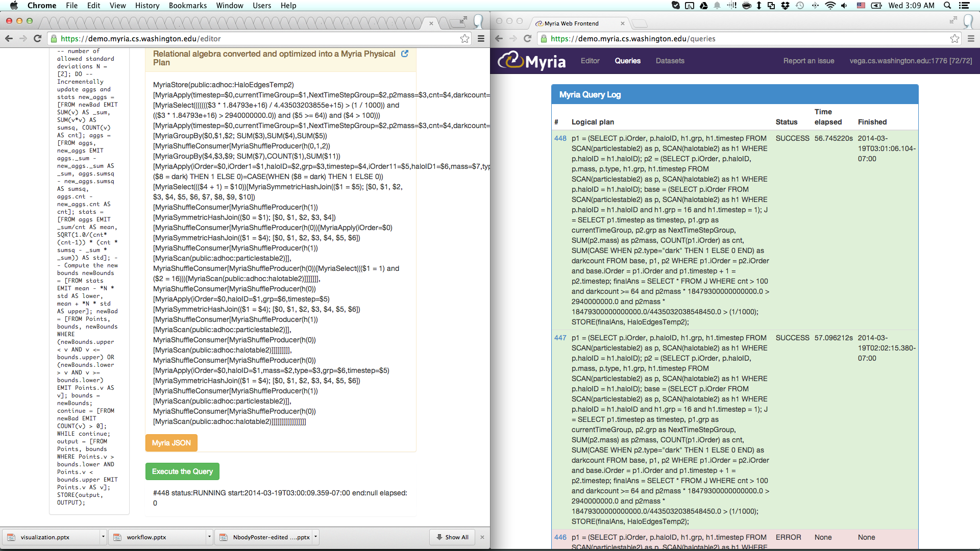Click the Execute the Query button

click(x=182, y=471)
